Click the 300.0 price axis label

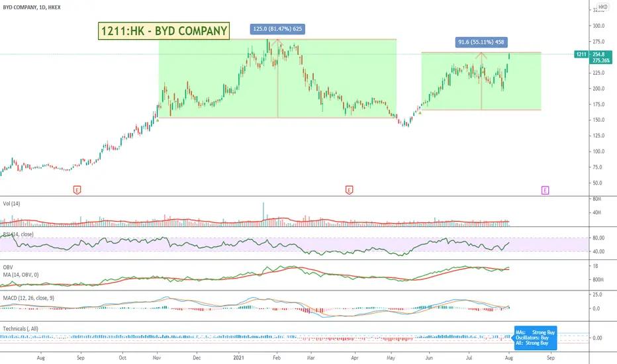[598, 26]
